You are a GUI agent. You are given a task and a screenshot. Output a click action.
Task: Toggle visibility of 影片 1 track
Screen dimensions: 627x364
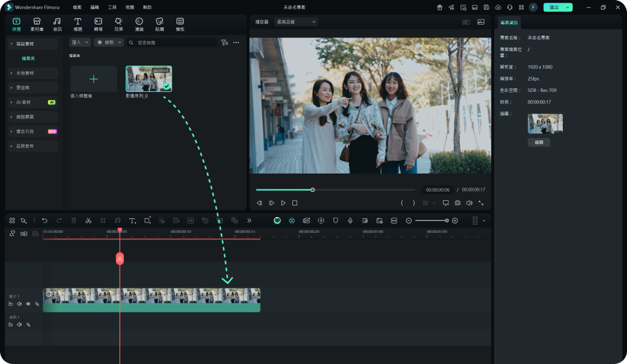(28, 304)
